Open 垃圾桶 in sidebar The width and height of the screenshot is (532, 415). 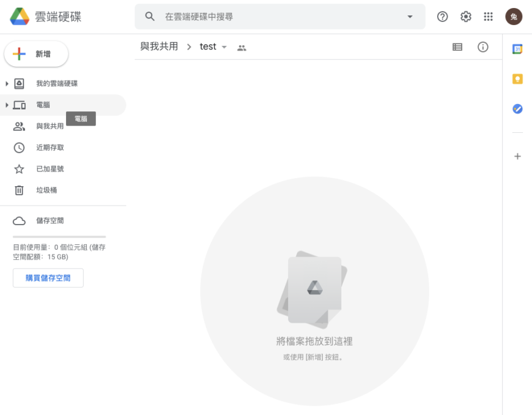46,190
